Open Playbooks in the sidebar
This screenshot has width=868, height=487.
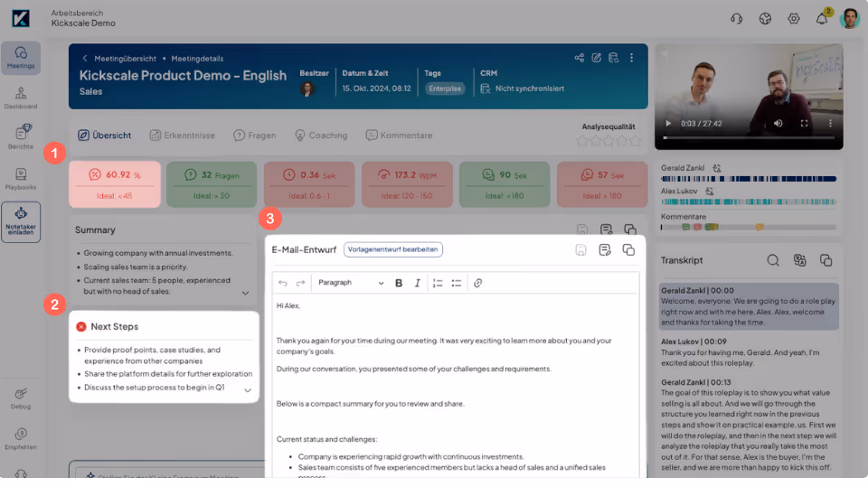coord(21,179)
